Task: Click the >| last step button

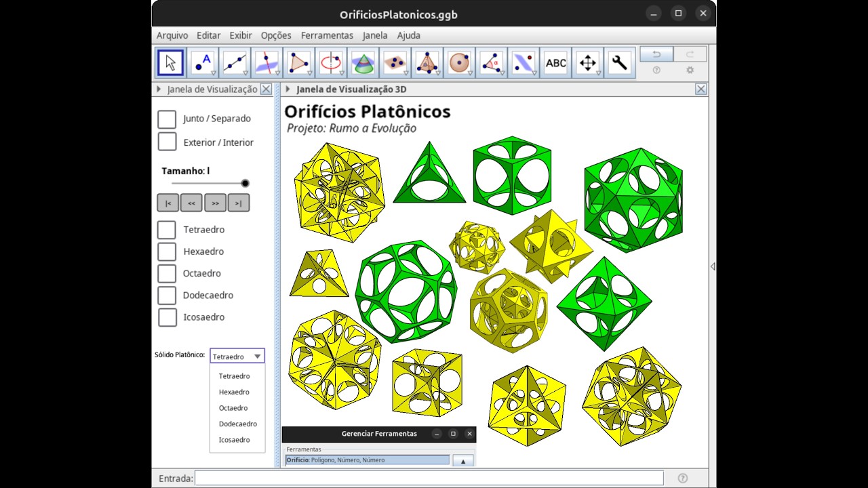Action: click(x=239, y=203)
